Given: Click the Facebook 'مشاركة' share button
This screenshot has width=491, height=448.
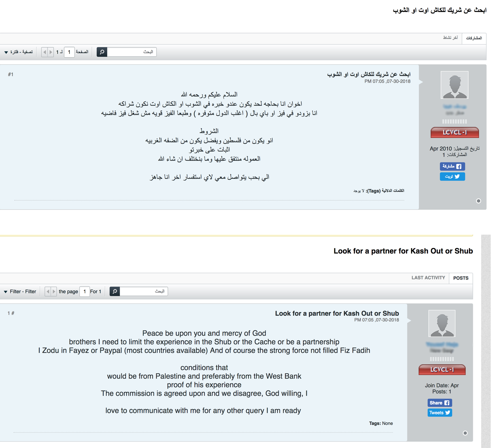Looking at the screenshot, I should tap(452, 166).
